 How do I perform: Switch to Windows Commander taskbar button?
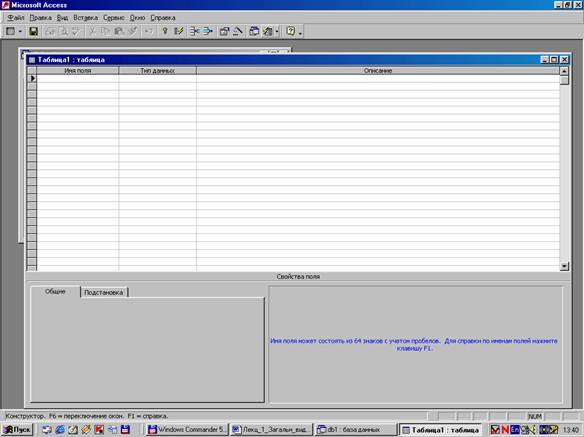[186, 430]
